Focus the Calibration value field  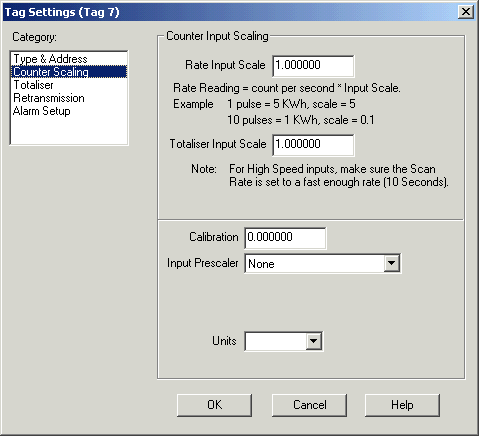point(285,238)
